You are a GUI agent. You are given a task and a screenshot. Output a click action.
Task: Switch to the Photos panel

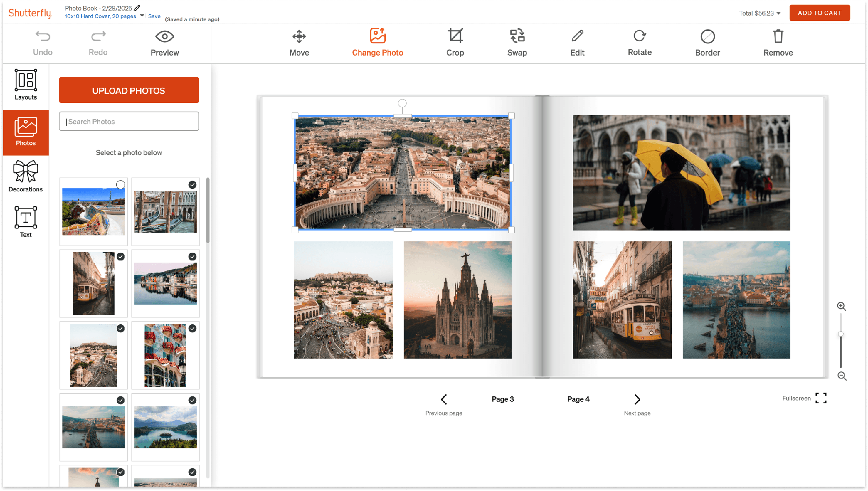(26, 132)
